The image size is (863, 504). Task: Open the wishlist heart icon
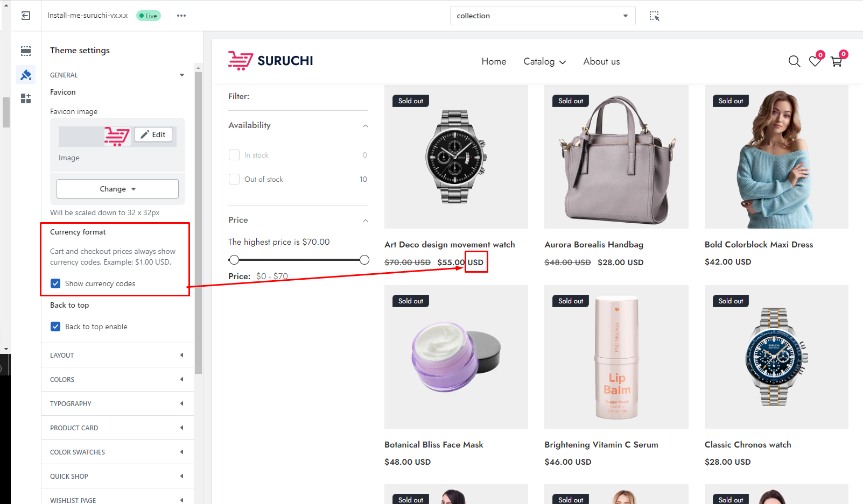click(x=815, y=61)
